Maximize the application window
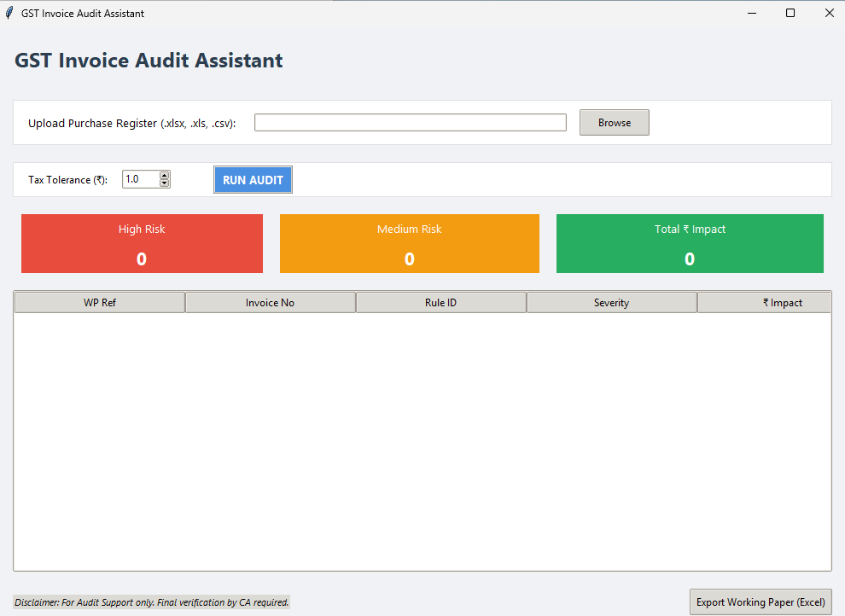This screenshot has height=616, width=845. click(x=790, y=13)
